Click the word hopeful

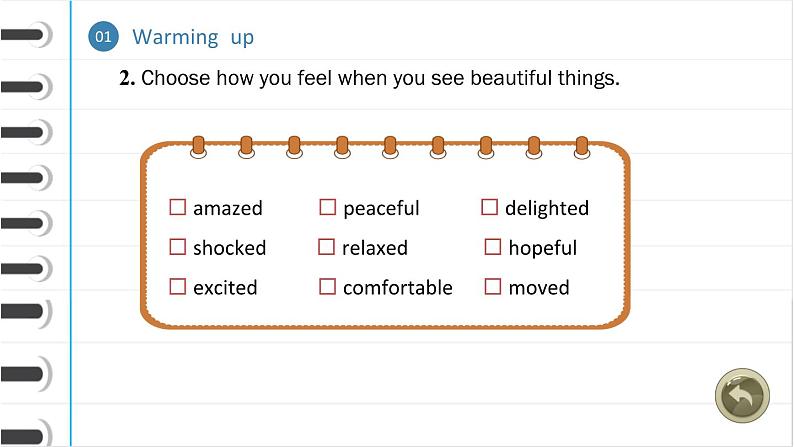pyautogui.click(x=542, y=248)
